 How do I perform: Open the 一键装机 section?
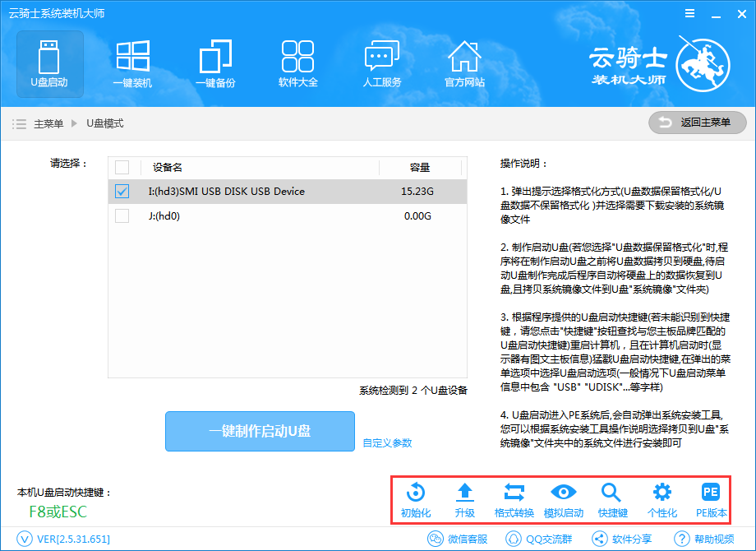coord(132,64)
